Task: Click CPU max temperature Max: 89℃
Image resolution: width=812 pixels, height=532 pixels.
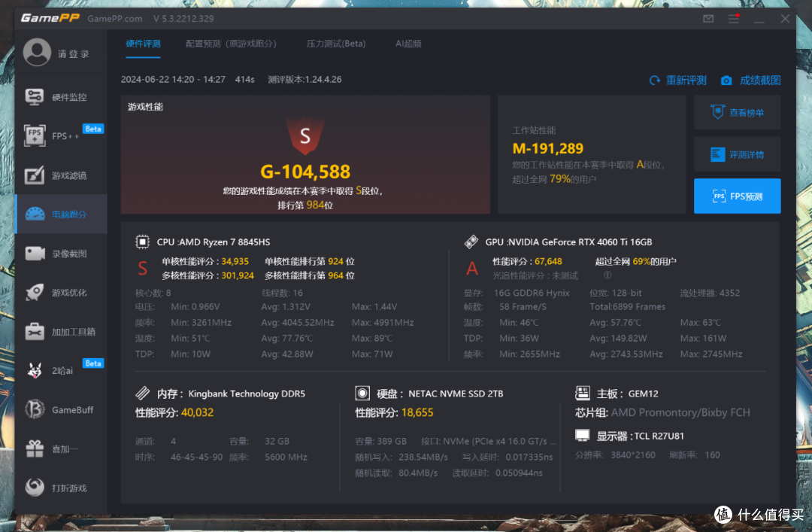Action: (x=372, y=338)
